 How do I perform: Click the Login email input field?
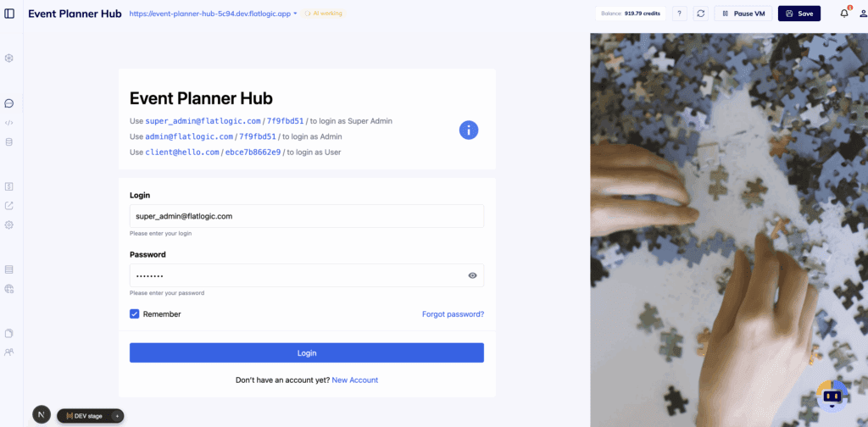307,216
